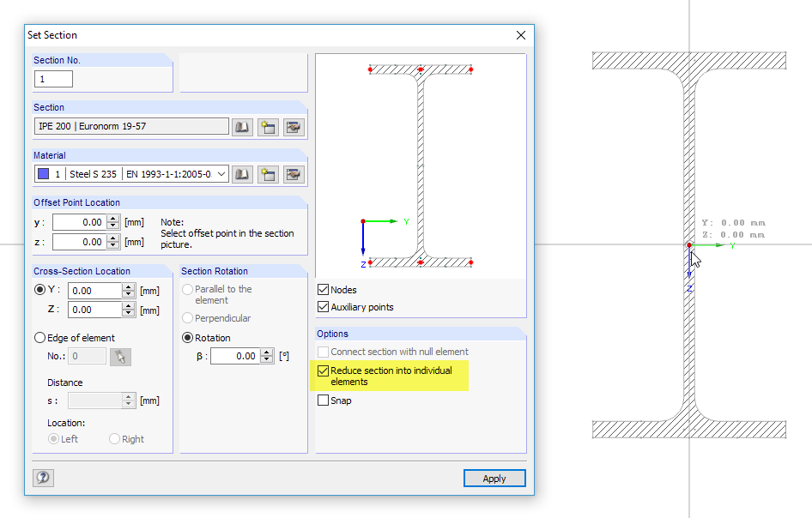Click cross-section Z location value field
The height and width of the screenshot is (518, 812).
(x=95, y=310)
